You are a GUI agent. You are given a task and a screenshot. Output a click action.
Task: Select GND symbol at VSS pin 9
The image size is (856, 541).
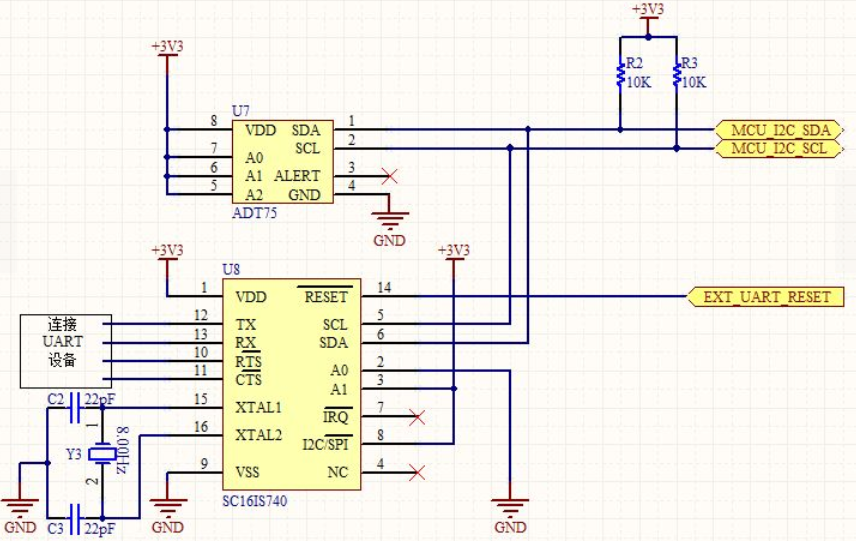click(168, 508)
